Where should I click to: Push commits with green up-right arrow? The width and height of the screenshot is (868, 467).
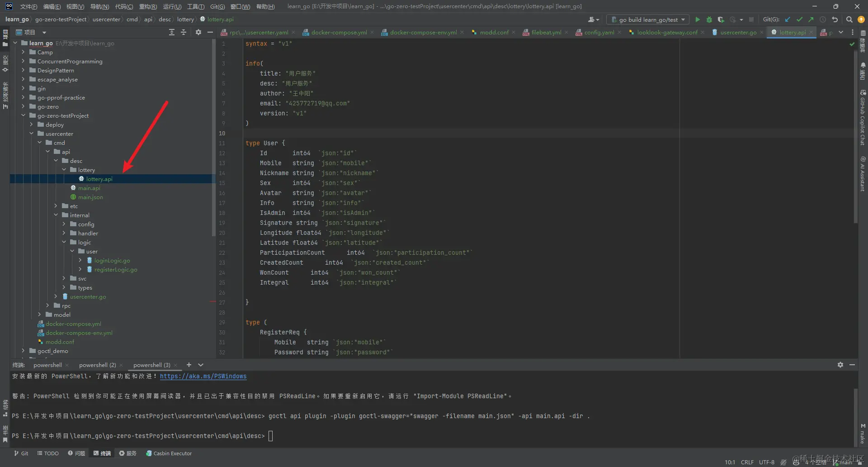811,19
